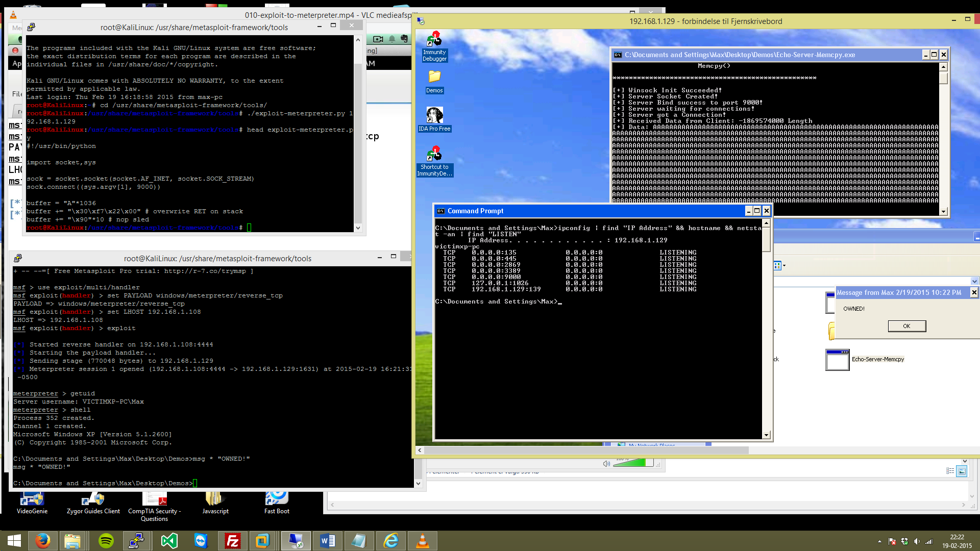Open Spotify from the taskbar
This screenshot has width=980, height=551.
[x=106, y=541]
